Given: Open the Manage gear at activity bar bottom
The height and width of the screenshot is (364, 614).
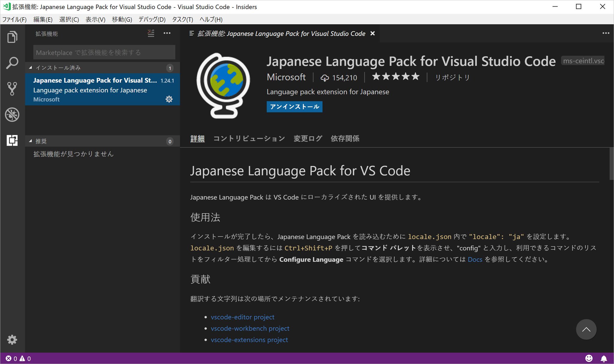Looking at the screenshot, I should click(12, 340).
